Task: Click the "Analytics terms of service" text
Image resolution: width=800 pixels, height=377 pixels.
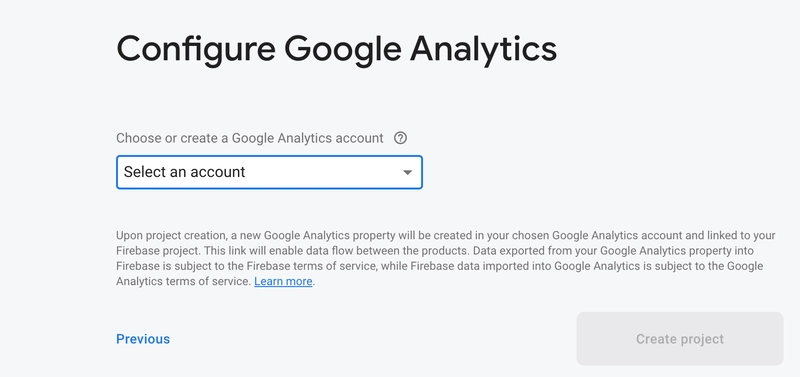Action: tap(183, 281)
